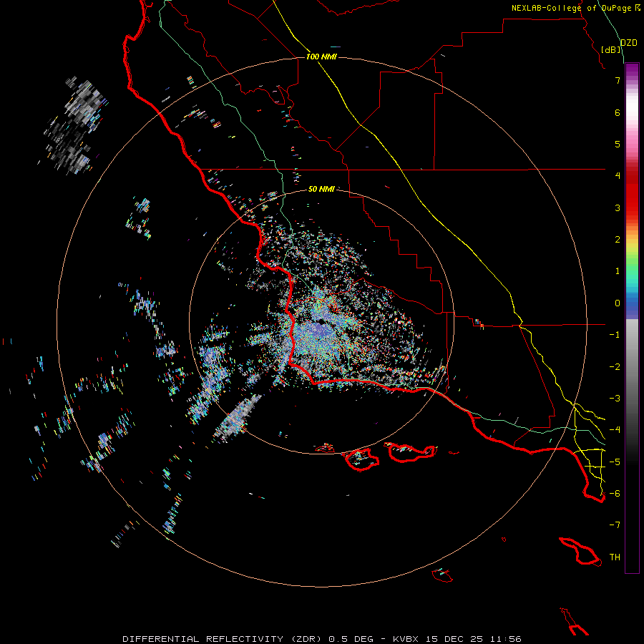This screenshot has width=644, height=644.
Task: Click the 5 dB value on the color scale
Action: (x=618, y=144)
